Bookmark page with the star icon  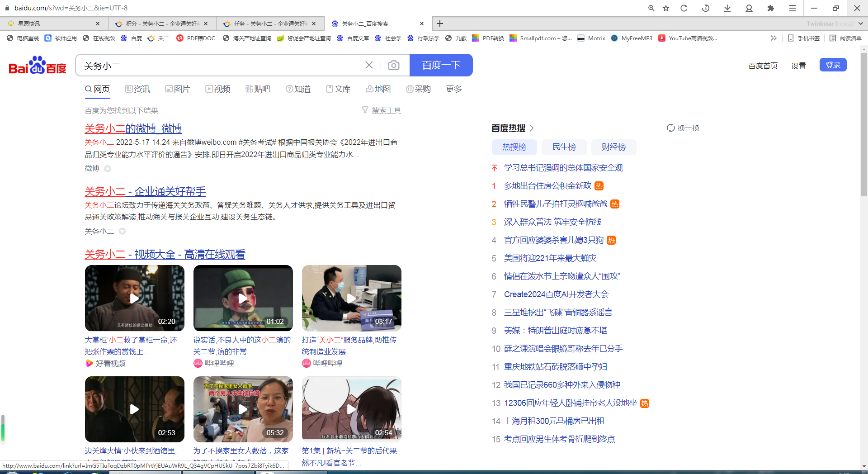point(666,8)
